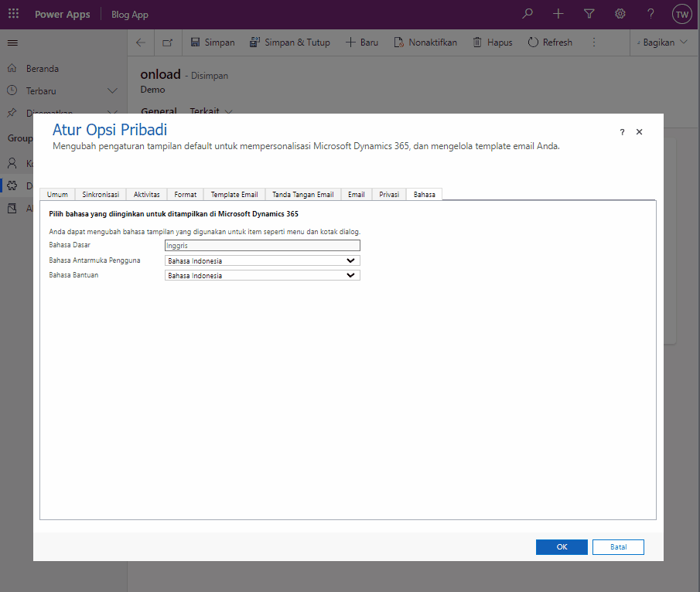Close the Atur Opsi Pribadi dialog
The image size is (700, 592).
pos(640,132)
